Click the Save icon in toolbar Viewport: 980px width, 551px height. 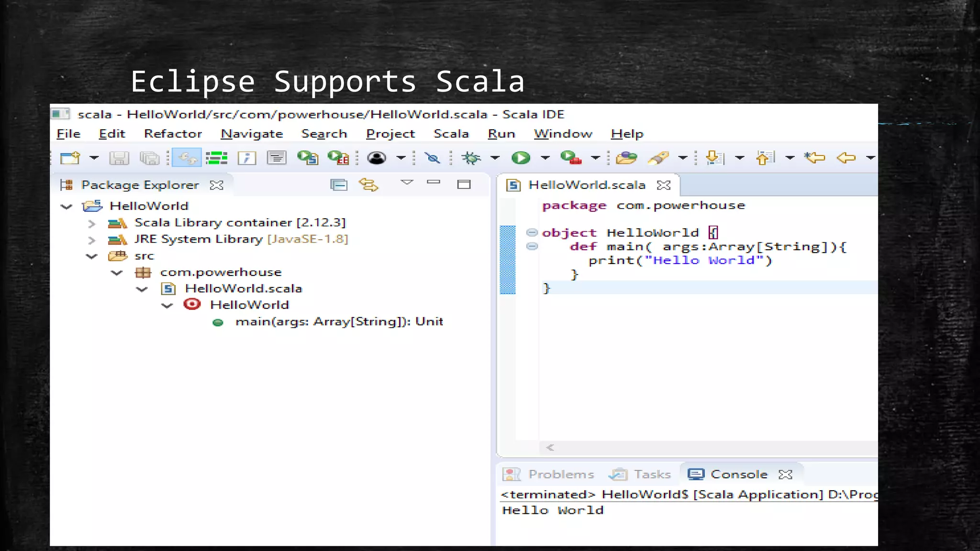pos(119,158)
